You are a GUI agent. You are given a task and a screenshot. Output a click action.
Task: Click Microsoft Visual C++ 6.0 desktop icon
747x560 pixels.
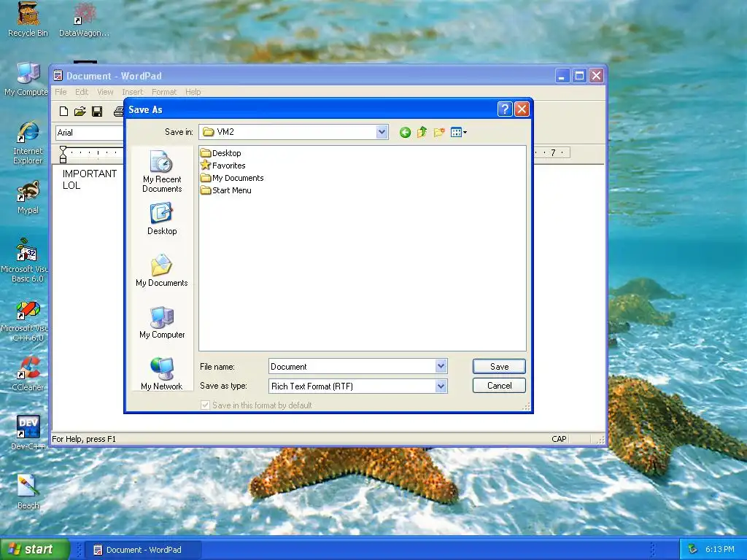coord(26,321)
